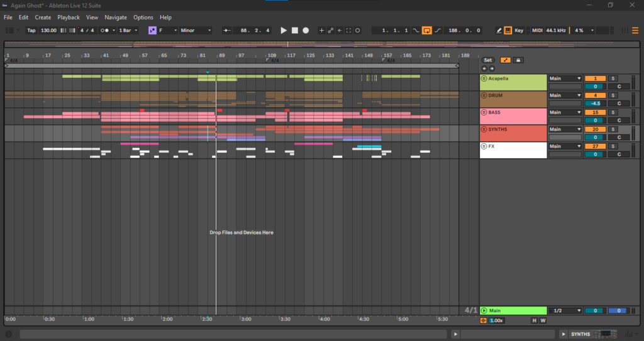Toggle the computer MIDI keyboard icon
This screenshot has width=644, height=341.
click(x=508, y=30)
